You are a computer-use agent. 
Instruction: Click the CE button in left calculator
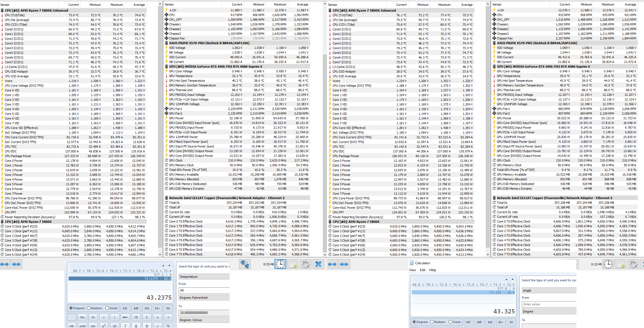tap(136, 317)
